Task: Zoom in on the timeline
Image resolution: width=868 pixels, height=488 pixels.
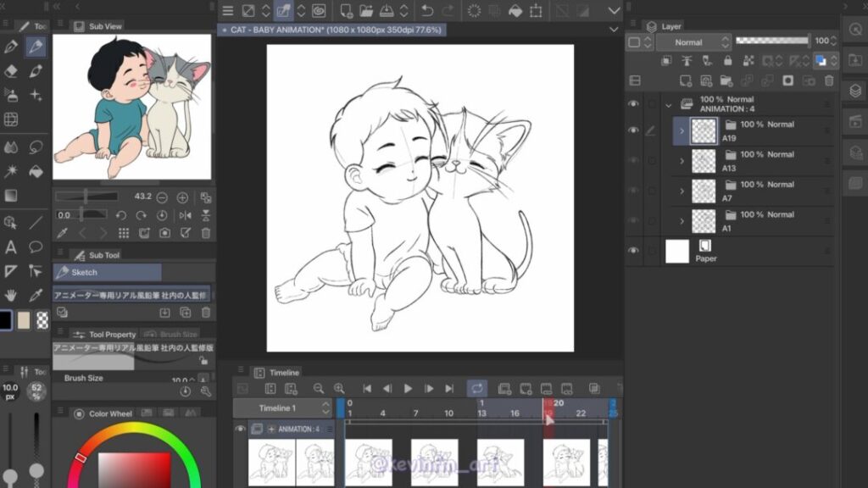Action: click(339, 388)
